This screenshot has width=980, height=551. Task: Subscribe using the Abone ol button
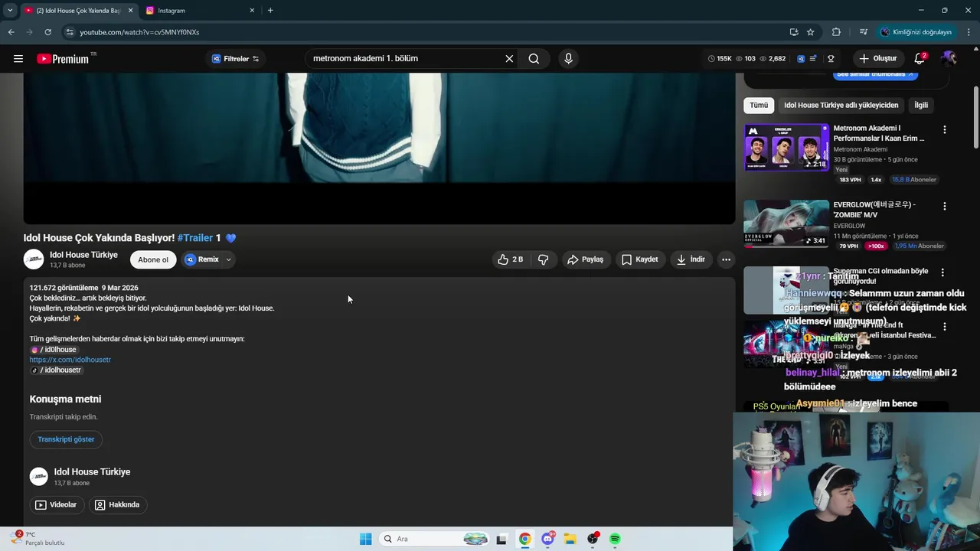point(153,259)
